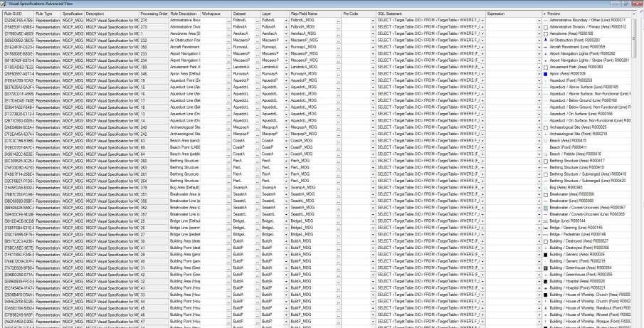Screen dimensions: 644x328
Task: Click the Processing Order cell showing 378
Action: point(154,188)
